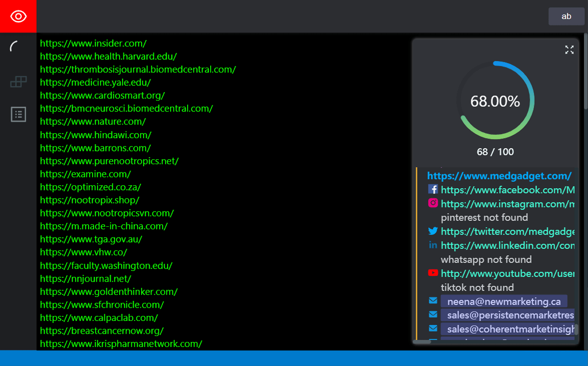Screen dimensions: 588x366
Task: Click https://www.vhw.co/ entry
Action: click(x=83, y=252)
